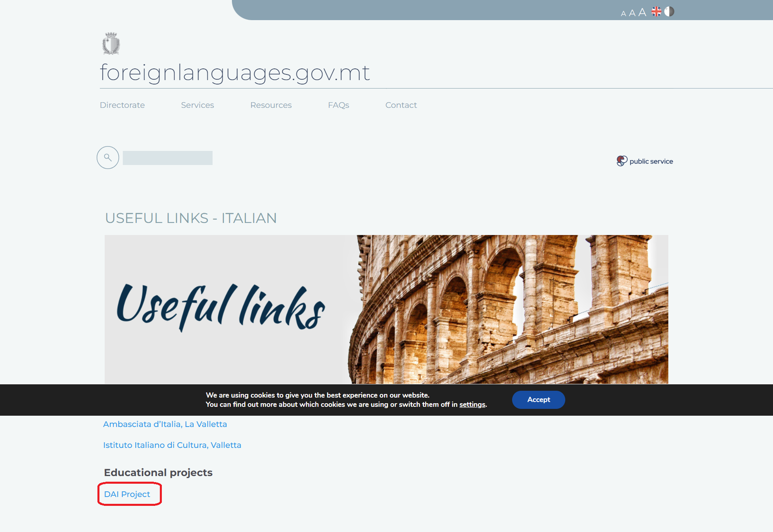This screenshot has height=532, width=773.
Task: Click the Useful links Colosseum banner
Action: coord(386,309)
